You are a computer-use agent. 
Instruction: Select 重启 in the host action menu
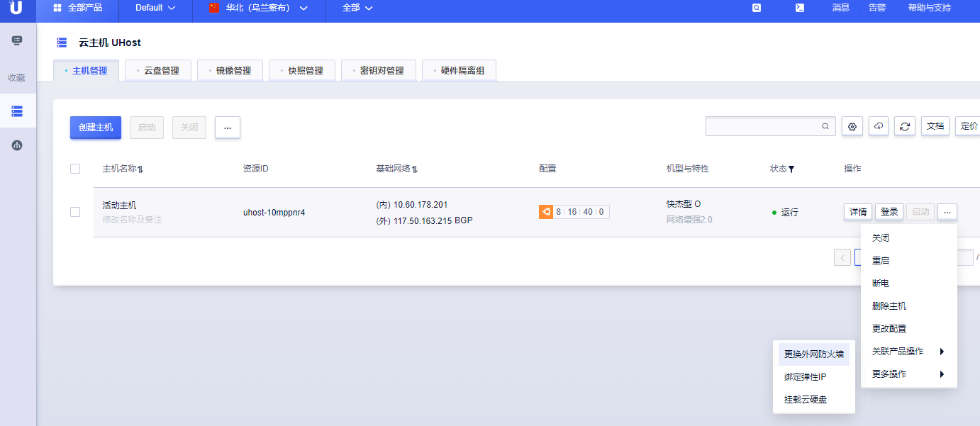click(x=880, y=261)
